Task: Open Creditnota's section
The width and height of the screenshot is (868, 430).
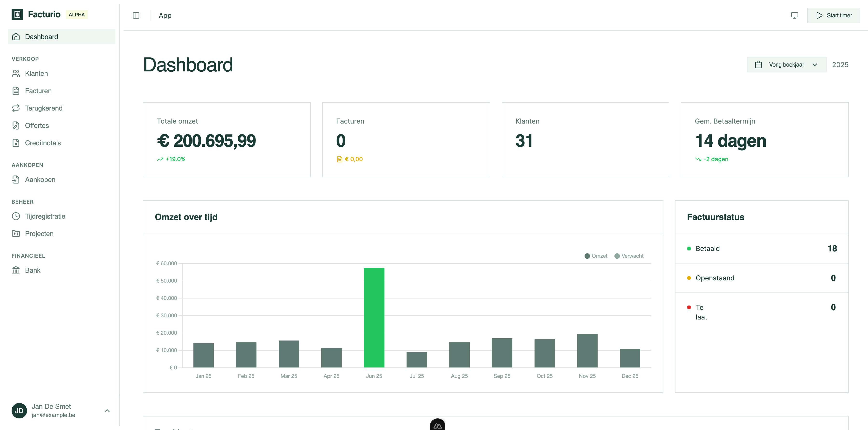Action: 61,143
